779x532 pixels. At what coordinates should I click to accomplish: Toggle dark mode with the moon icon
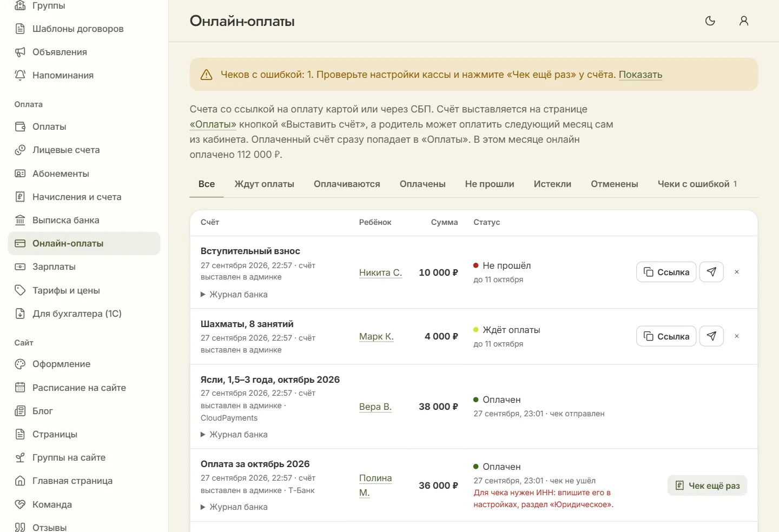(x=710, y=21)
